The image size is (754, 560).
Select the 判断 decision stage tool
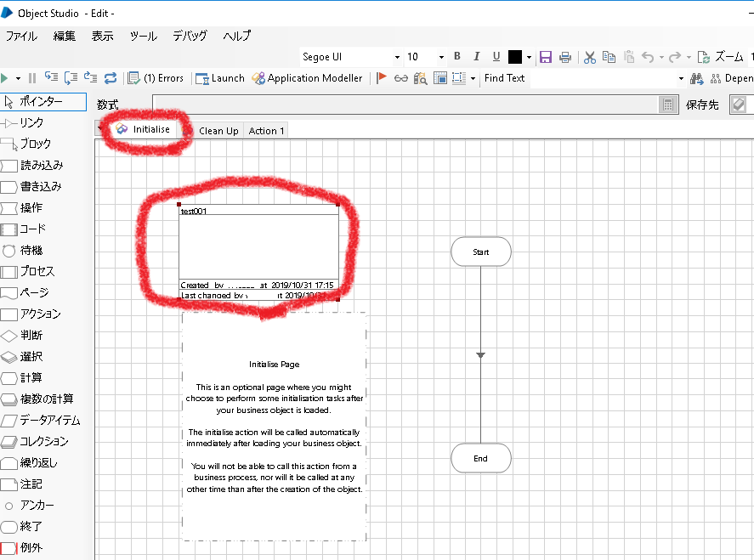[22, 335]
